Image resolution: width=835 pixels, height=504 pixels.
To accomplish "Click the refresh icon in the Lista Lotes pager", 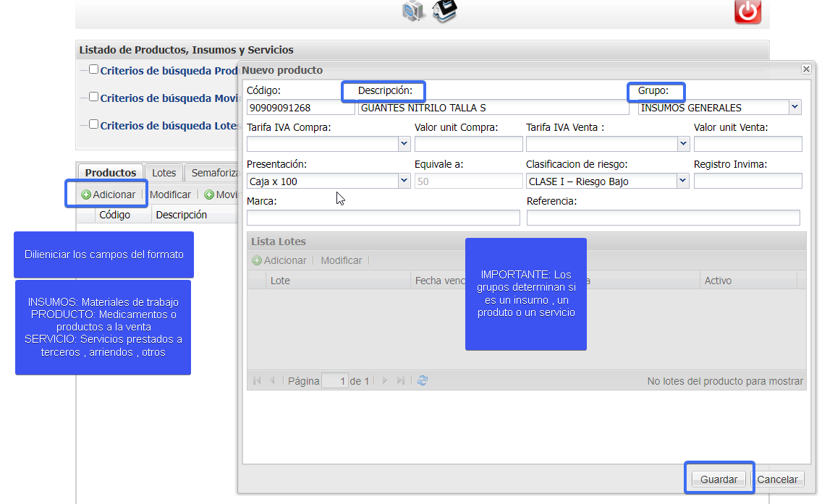I will point(423,380).
